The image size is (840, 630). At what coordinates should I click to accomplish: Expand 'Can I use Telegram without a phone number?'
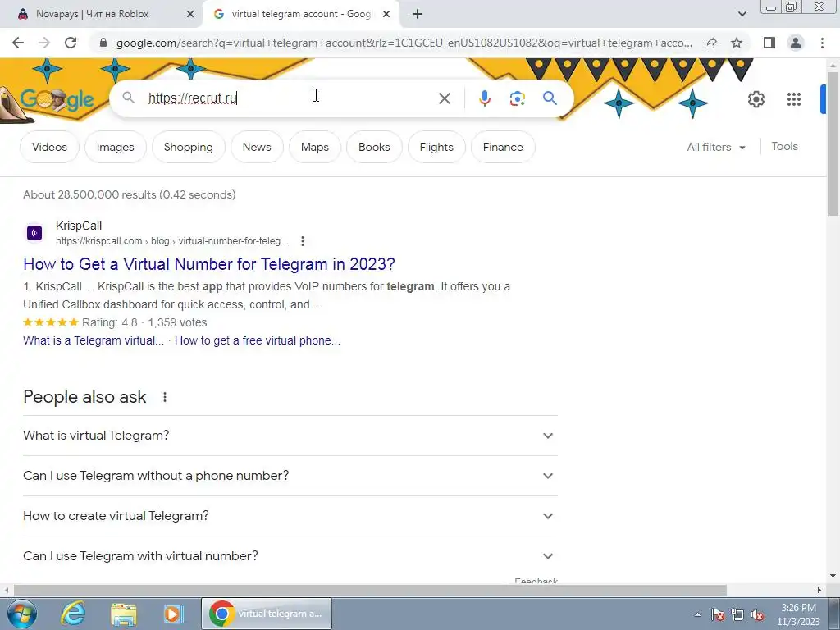[290, 476]
